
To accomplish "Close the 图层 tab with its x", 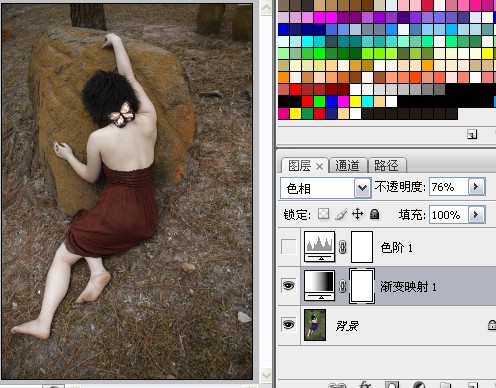I will (319, 166).
